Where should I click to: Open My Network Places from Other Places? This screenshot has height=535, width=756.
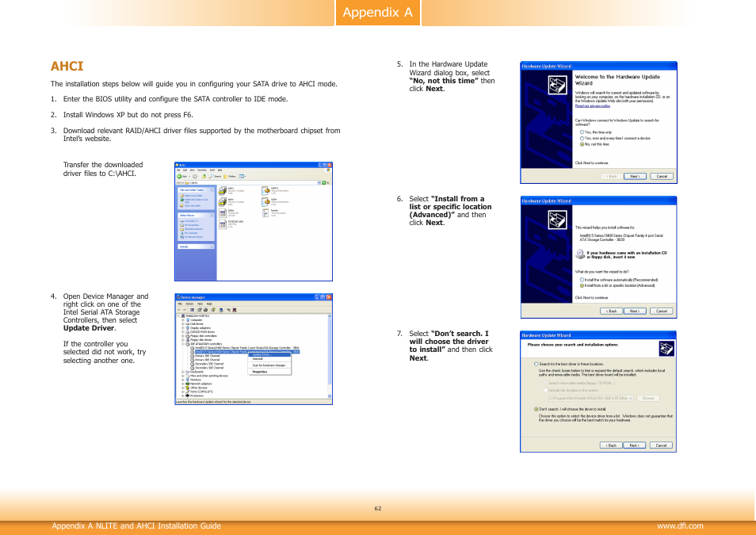[192, 237]
